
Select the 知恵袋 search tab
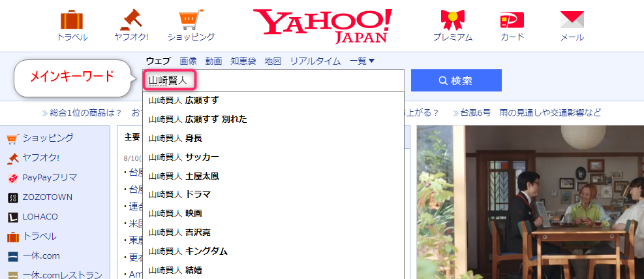pyautogui.click(x=243, y=61)
